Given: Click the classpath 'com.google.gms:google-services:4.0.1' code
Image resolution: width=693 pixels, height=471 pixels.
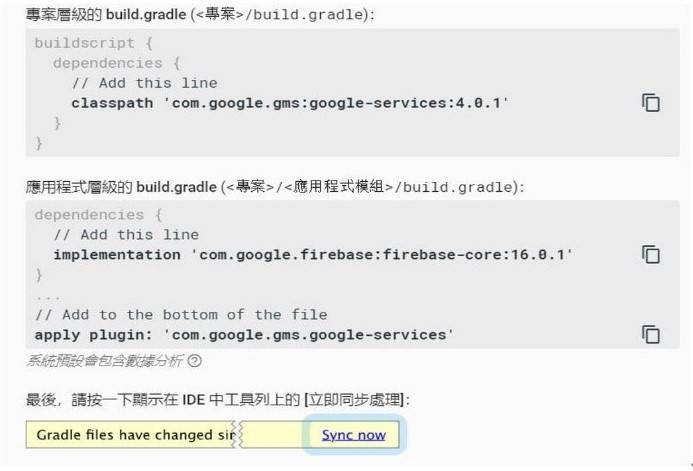Looking at the screenshot, I should point(290,103).
